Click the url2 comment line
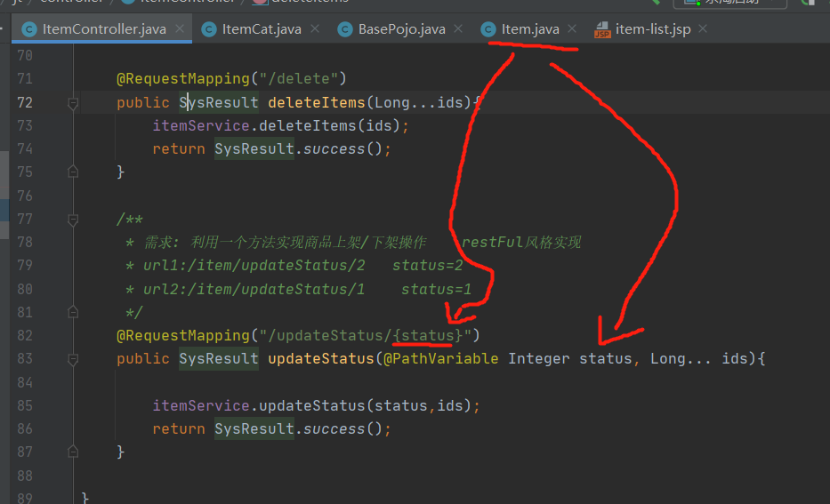This screenshot has width=830, height=504. click(x=298, y=289)
